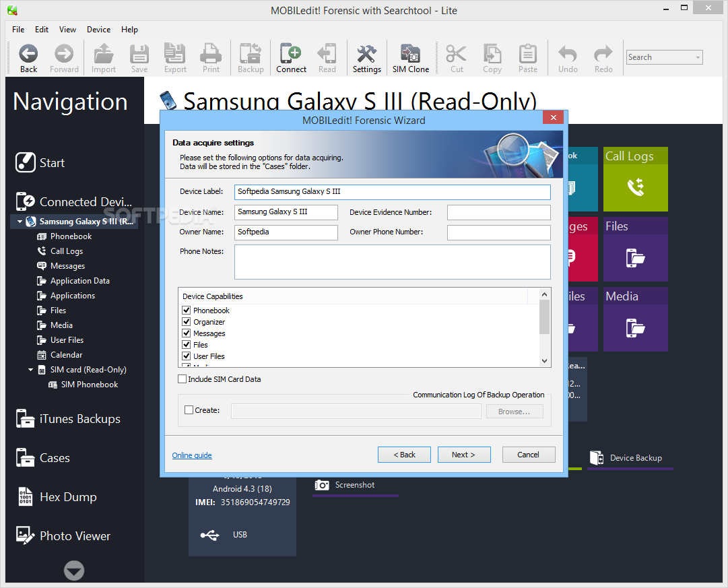Open the Online guide link
Viewport: 728px width, 588px height.
[x=192, y=455]
